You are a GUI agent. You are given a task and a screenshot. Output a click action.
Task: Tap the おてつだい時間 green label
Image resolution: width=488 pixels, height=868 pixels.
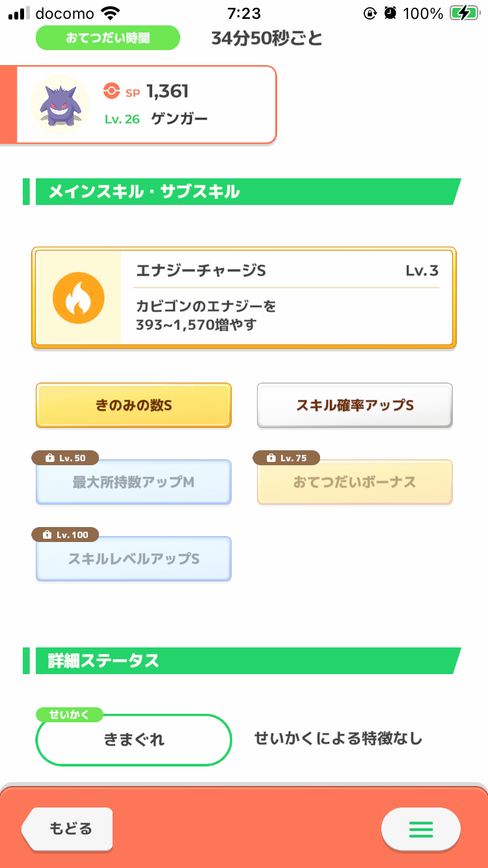[x=107, y=38]
